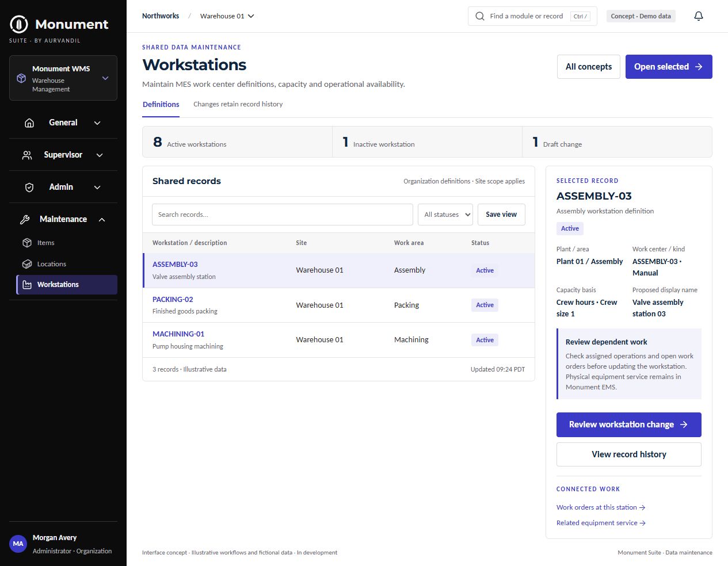Viewport: 728px width, 566px height.
Task: Open the Maintenance section label
Action: coord(63,219)
